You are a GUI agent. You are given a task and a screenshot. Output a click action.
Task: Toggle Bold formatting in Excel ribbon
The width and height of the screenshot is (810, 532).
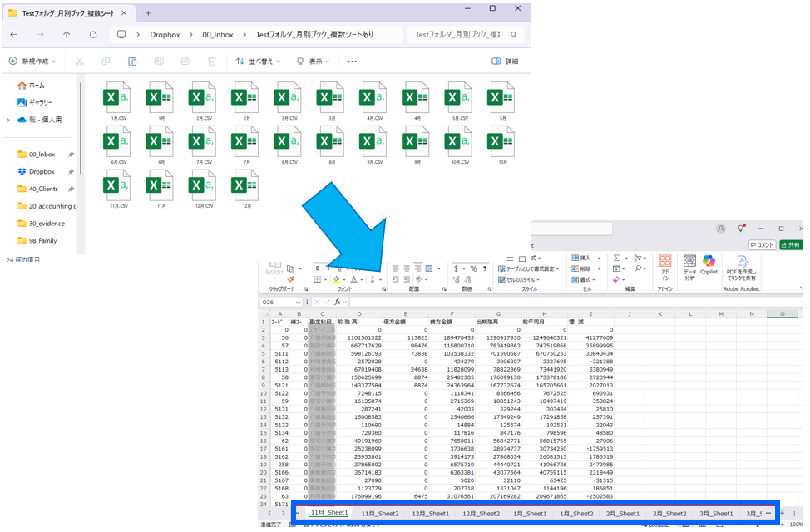(318, 268)
